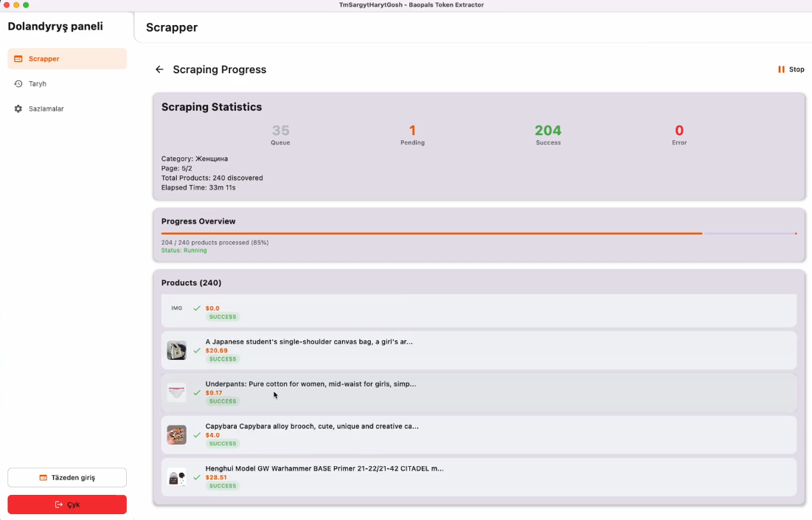Select the Henghui Model GW Warhammer title
Image resolution: width=812 pixels, height=520 pixels.
(x=325, y=468)
